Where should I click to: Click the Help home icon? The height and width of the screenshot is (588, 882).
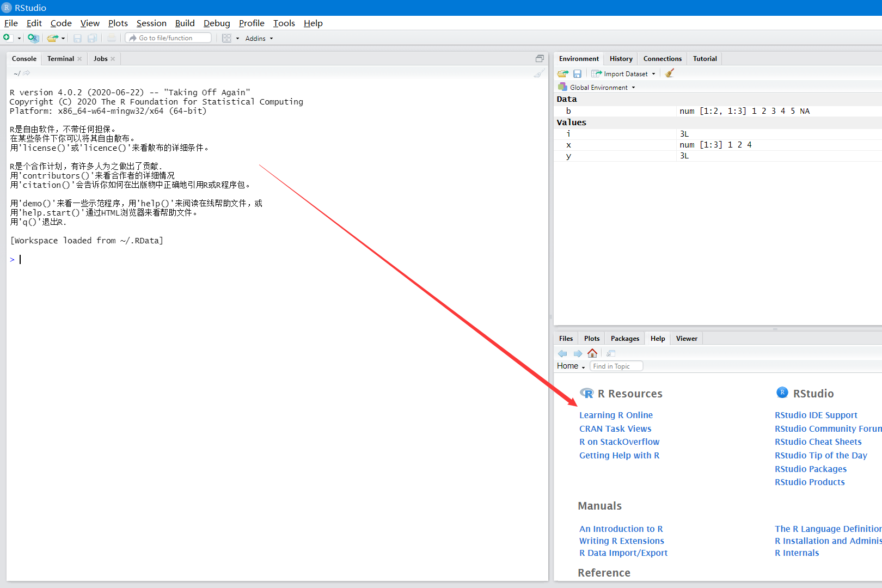coord(592,353)
